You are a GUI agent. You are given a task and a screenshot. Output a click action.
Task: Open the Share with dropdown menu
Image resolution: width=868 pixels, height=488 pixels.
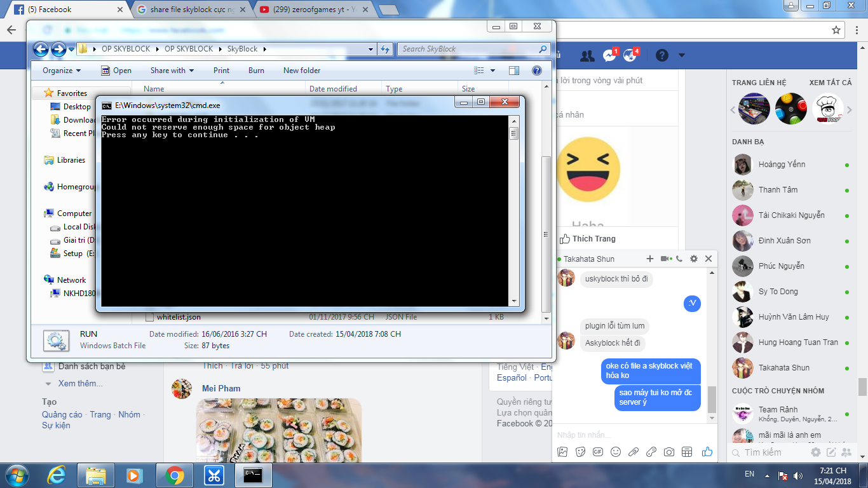[x=172, y=71]
